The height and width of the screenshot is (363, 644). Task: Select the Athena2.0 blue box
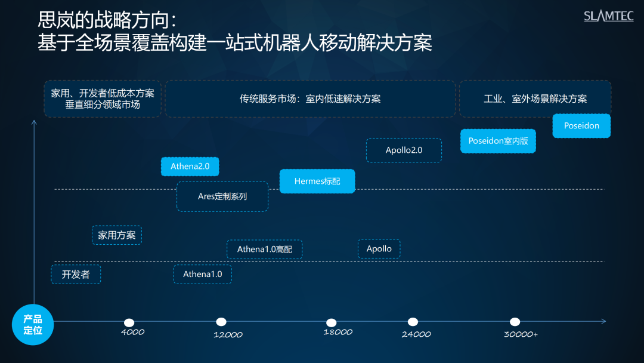[190, 167]
